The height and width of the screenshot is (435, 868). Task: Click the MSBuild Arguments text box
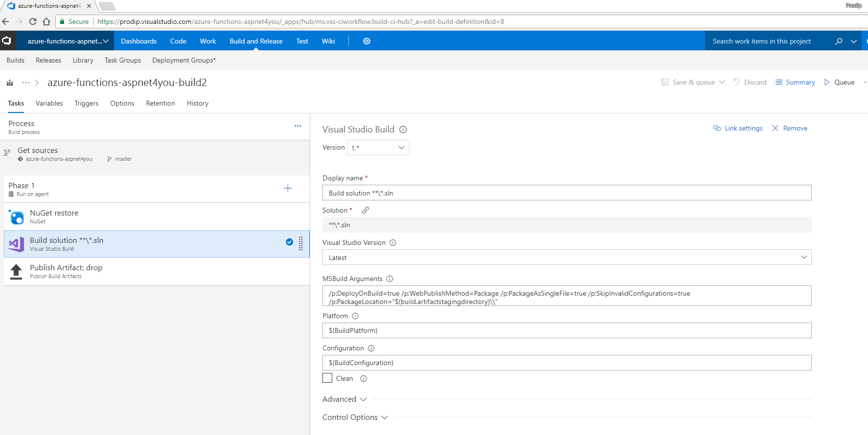(567, 296)
